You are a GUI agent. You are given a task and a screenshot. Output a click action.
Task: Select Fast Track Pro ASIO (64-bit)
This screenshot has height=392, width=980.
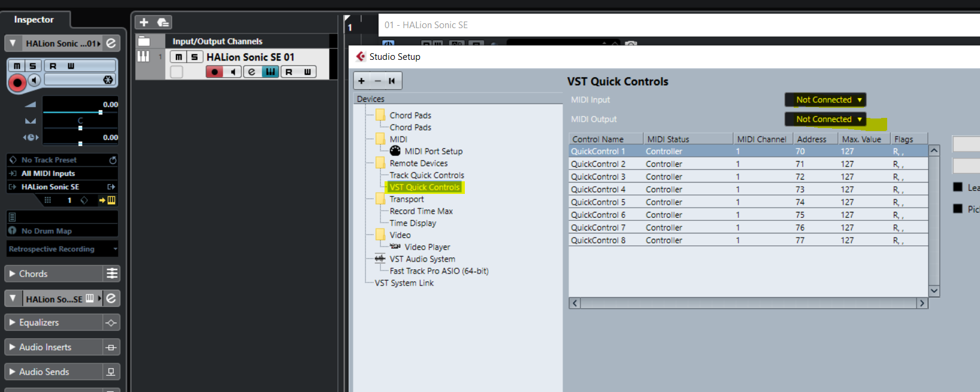pos(439,271)
